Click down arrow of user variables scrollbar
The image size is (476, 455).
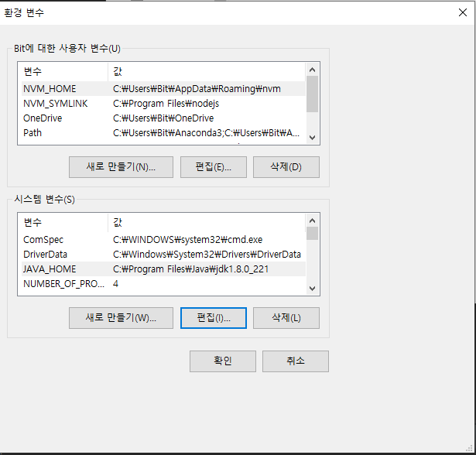tap(312, 138)
